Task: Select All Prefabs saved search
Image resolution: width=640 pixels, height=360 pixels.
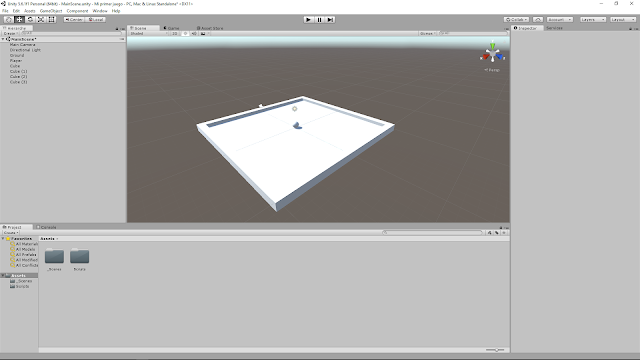Action: (23, 254)
